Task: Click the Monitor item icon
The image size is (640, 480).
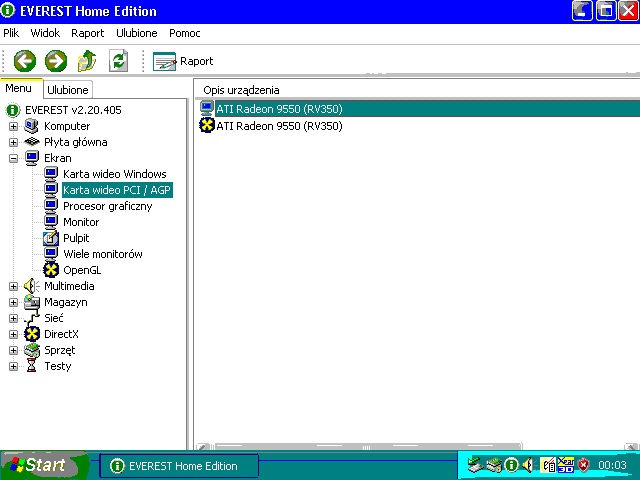Action: (51, 222)
